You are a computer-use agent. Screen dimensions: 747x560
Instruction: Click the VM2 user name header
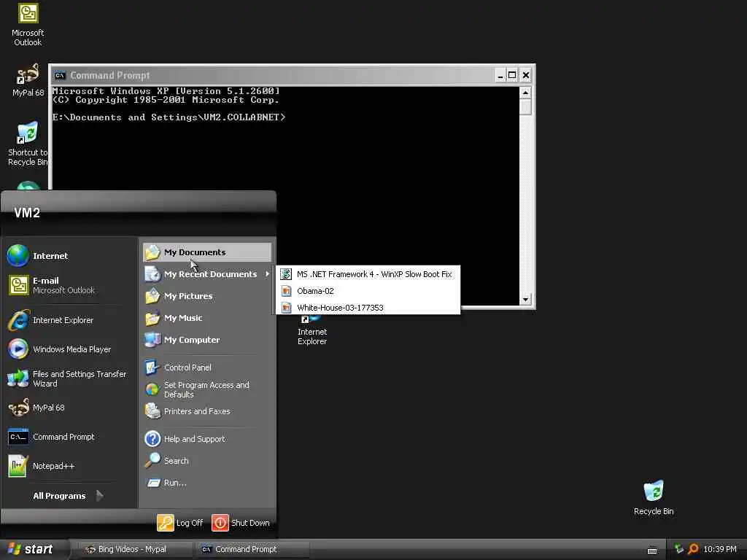(x=27, y=213)
